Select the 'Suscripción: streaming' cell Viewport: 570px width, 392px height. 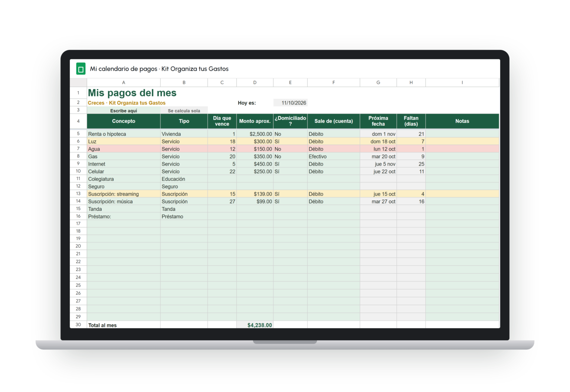tap(124, 194)
